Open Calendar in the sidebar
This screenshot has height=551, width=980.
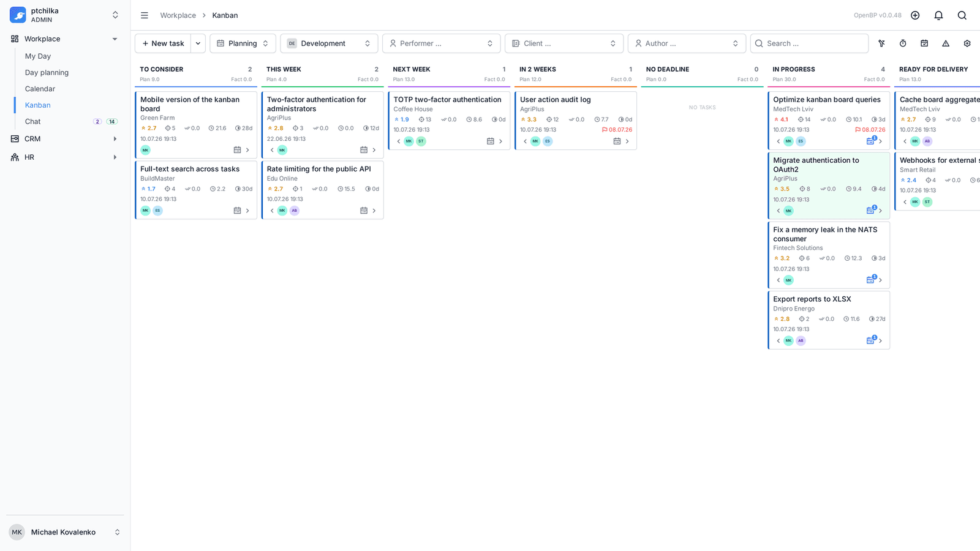(x=40, y=89)
